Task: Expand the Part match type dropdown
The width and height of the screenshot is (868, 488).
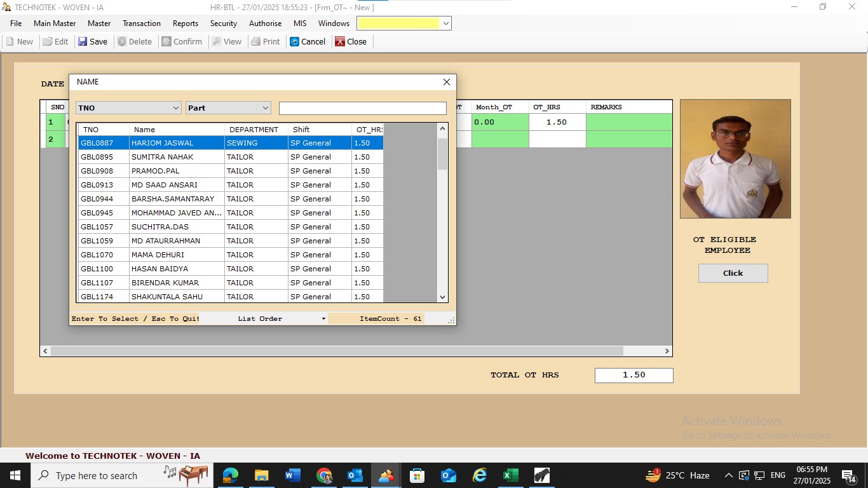Action: point(265,108)
